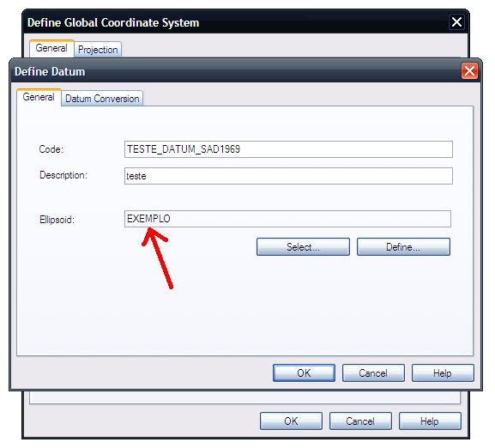Image resolution: width=495 pixels, height=448 pixels.
Task: Confirm Define Datum with OK
Action: 304,372
